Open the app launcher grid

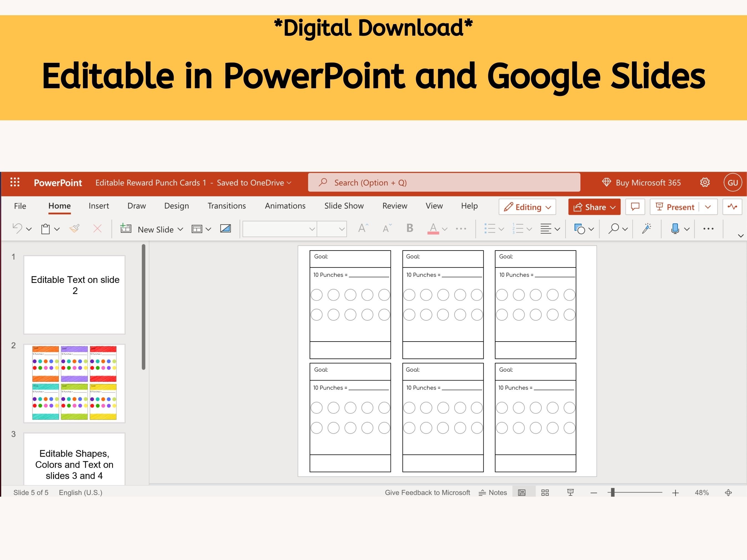(x=15, y=182)
